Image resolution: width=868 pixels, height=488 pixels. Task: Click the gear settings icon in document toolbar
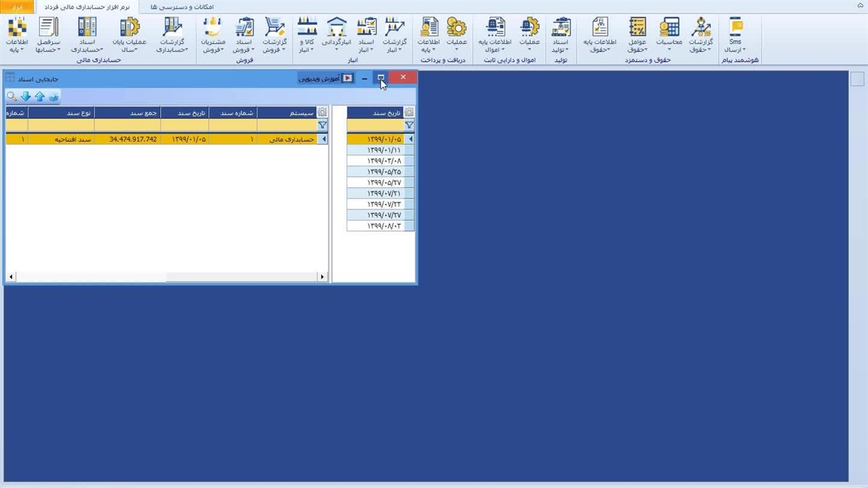point(54,97)
